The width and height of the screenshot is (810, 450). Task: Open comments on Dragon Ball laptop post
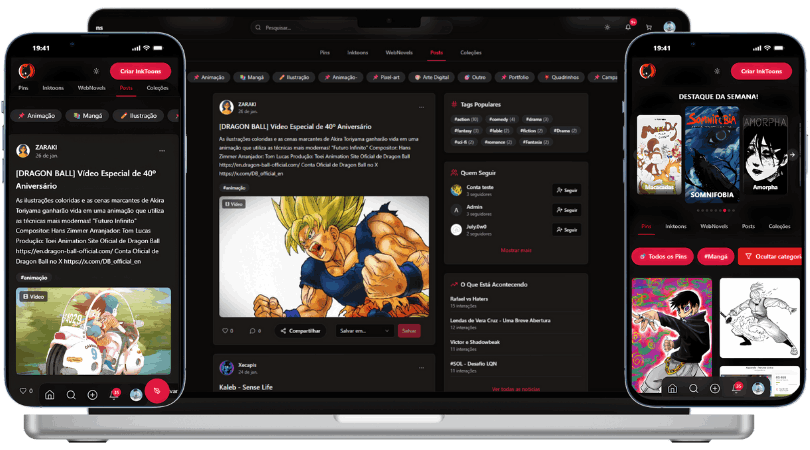(x=255, y=331)
